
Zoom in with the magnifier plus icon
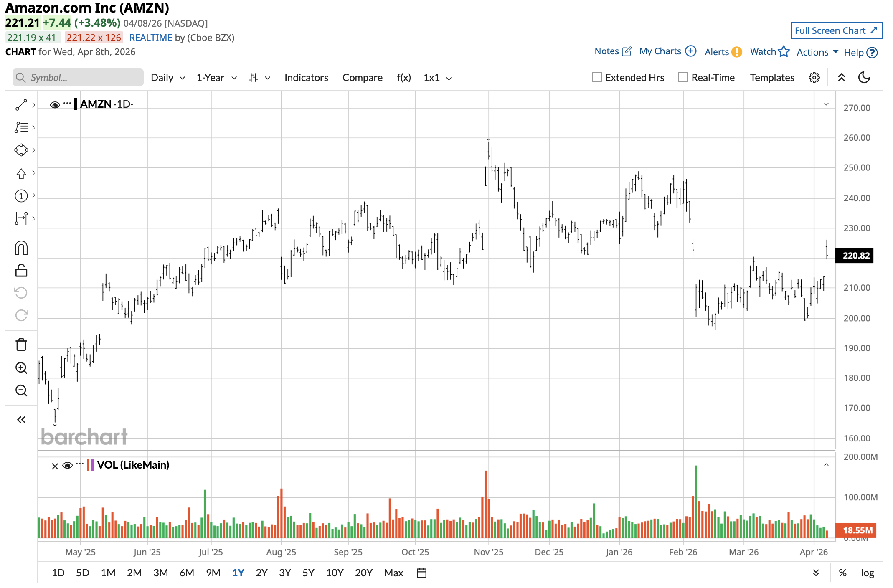21,368
